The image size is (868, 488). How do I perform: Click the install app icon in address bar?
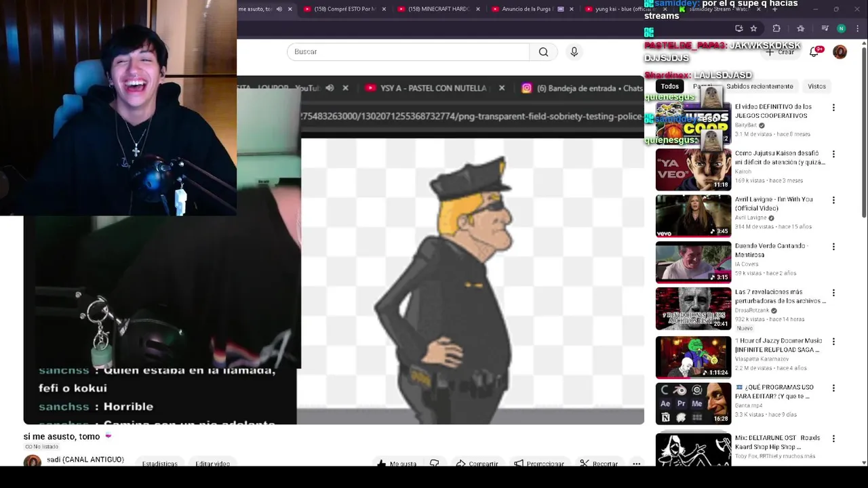click(739, 28)
